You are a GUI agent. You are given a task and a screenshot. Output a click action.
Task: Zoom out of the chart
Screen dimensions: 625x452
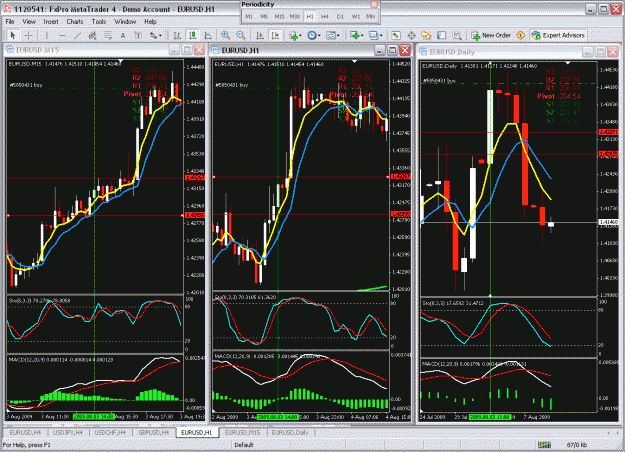[x=240, y=35]
